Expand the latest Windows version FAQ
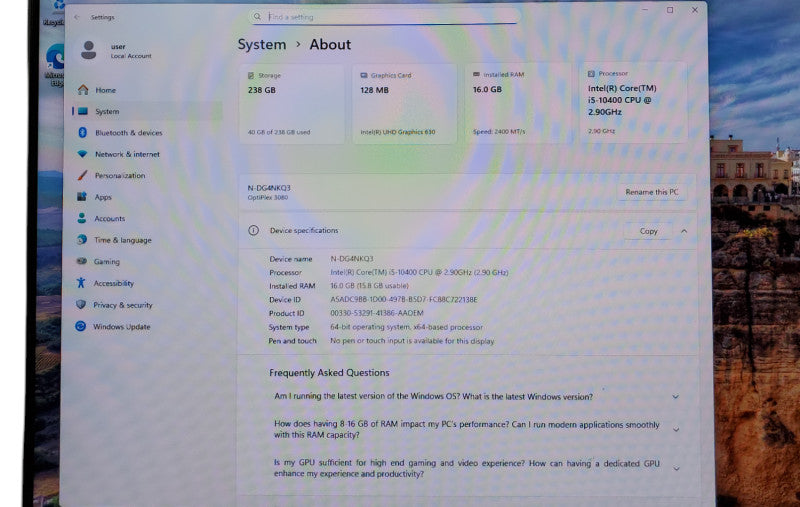The width and height of the screenshot is (800, 507). coord(676,397)
